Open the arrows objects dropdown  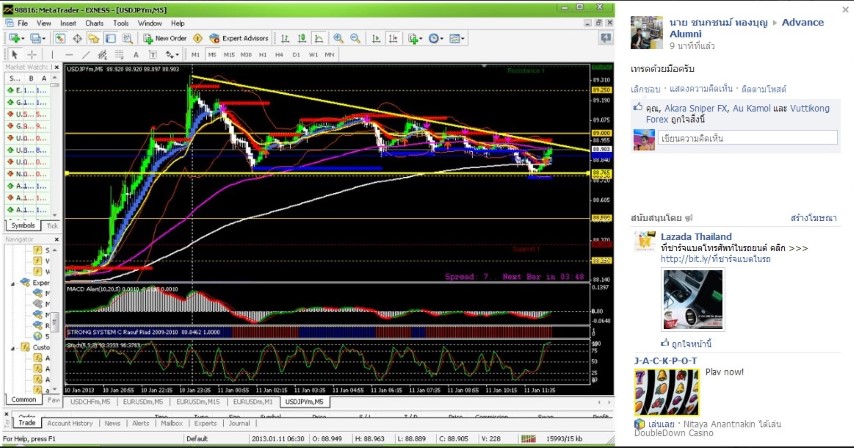pos(172,54)
